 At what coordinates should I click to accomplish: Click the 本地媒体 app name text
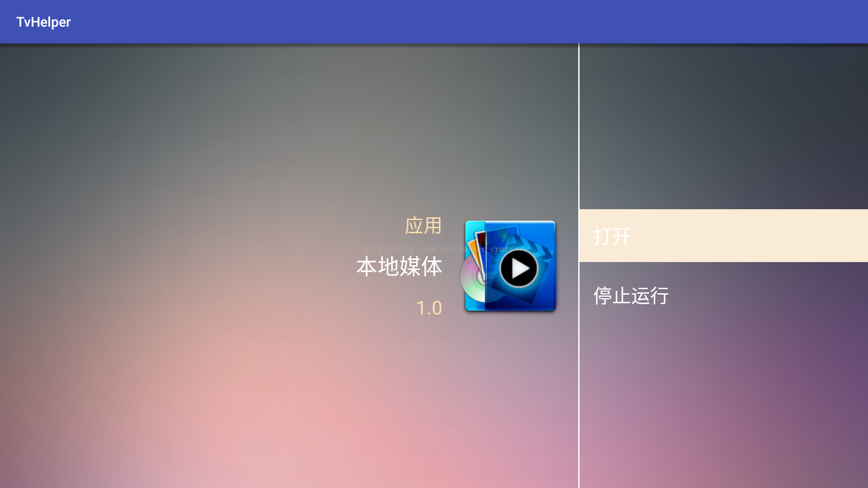pyautogui.click(x=399, y=266)
